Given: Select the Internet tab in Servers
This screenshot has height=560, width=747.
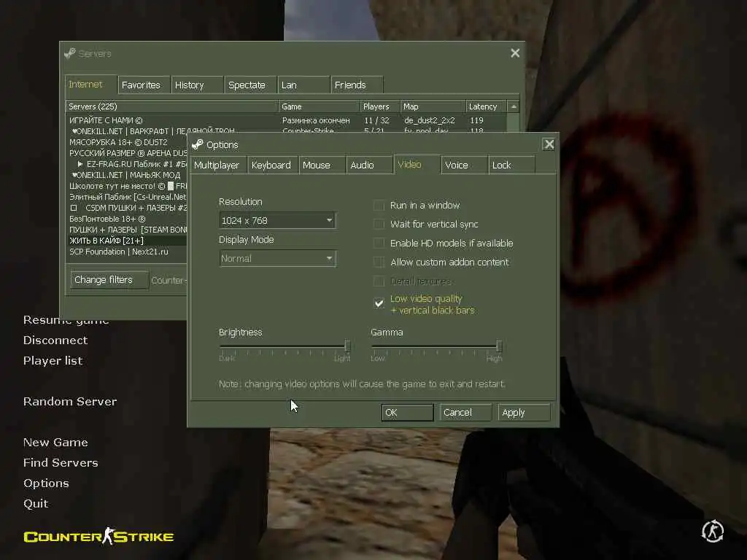Looking at the screenshot, I should point(91,85).
